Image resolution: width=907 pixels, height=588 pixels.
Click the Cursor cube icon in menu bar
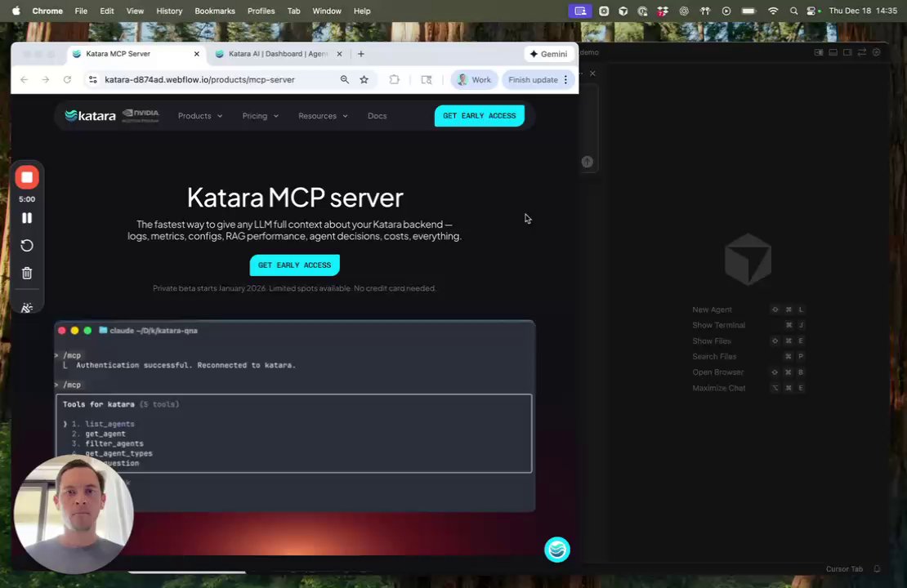click(623, 11)
